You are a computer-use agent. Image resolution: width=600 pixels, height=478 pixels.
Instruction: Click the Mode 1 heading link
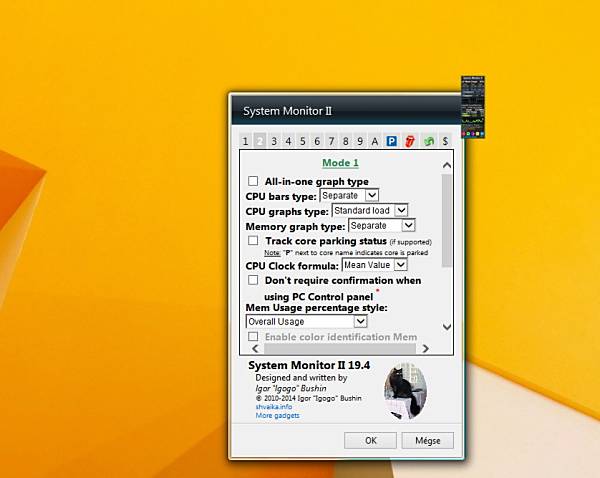coord(340,163)
